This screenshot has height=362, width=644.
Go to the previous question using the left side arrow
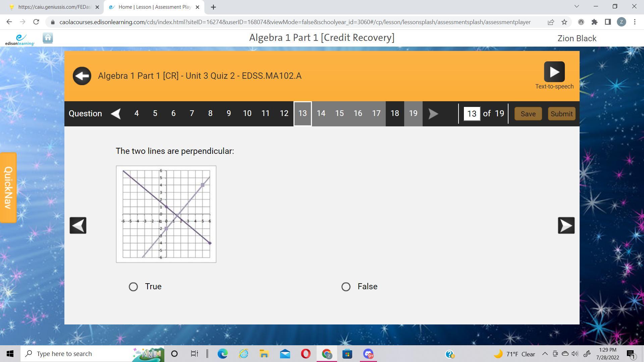(78, 225)
